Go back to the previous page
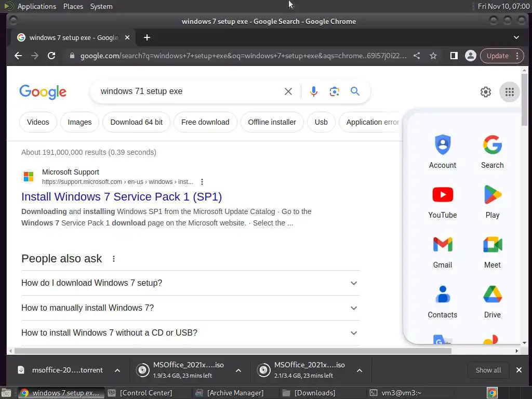532x399 pixels. [x=18, y=56]
